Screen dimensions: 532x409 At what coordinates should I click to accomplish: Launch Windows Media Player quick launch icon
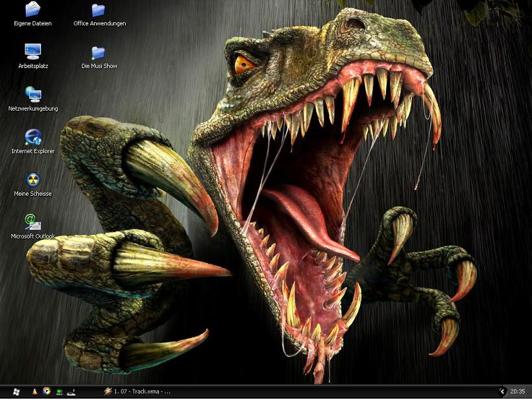[x=47, y=391]
